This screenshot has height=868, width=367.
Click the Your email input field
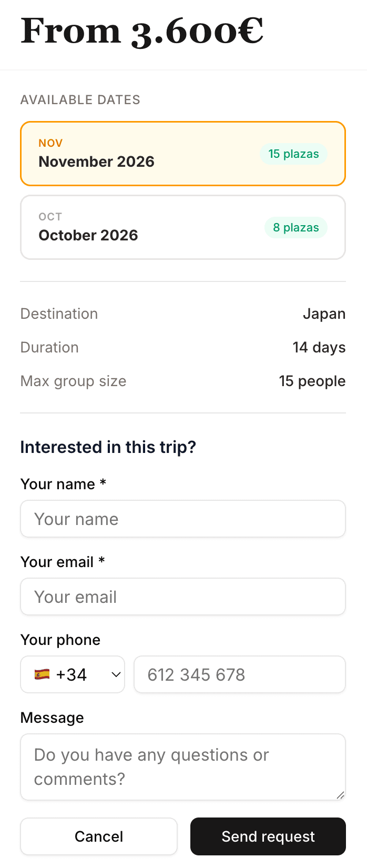[183, 596]
